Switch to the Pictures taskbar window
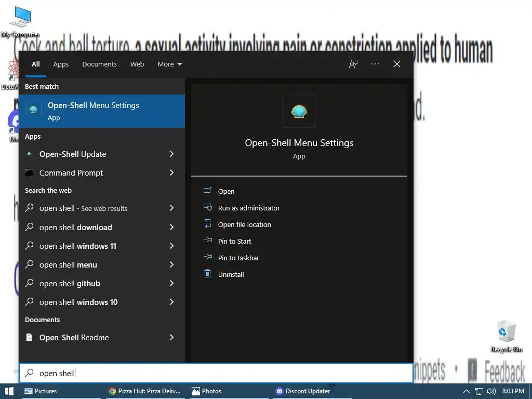Viewport: 532px width, 399px height. (x=62, y=391)
